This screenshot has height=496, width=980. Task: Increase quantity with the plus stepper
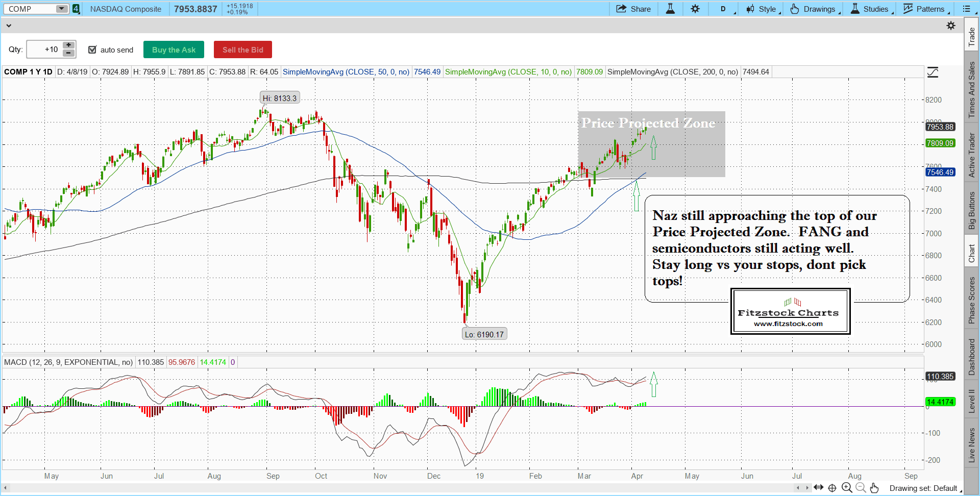68,45
